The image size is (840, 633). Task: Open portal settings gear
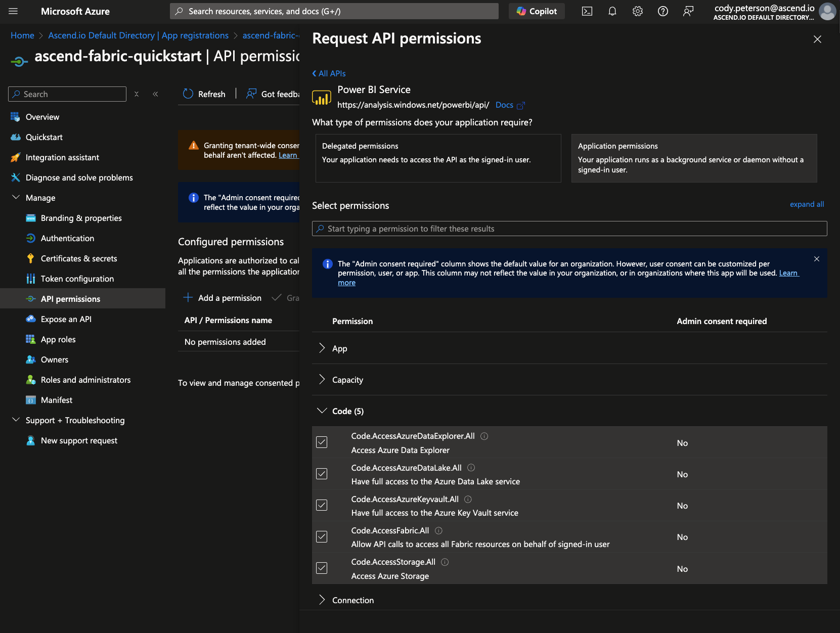pos(637,11)
